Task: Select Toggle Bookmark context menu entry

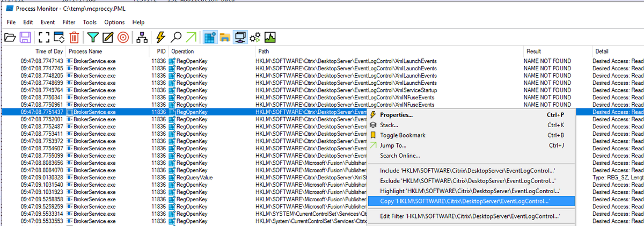Action: (471, 135)
